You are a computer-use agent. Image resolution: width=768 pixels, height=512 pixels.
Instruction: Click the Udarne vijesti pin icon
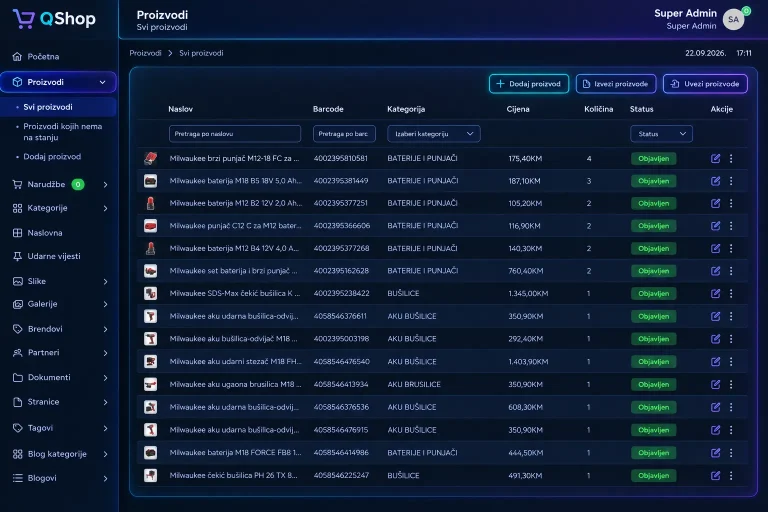[x=18, y=256]
